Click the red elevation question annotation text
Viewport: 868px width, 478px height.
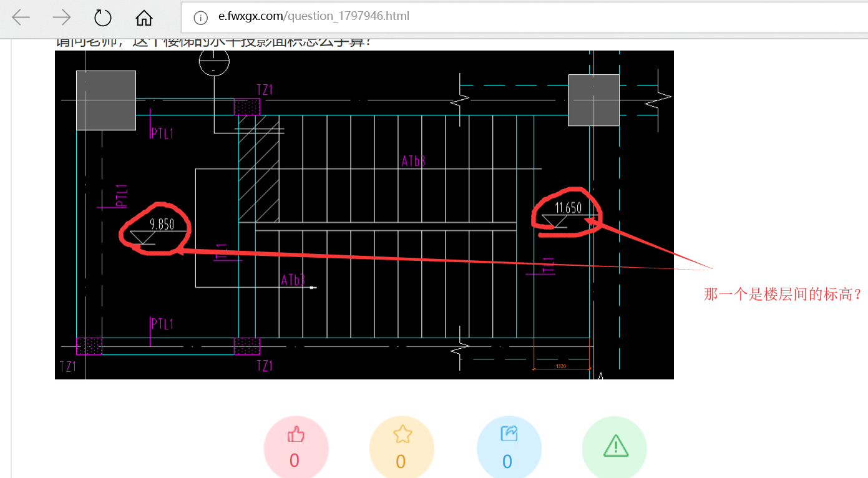pyautogui.click(x=783, y=294)
